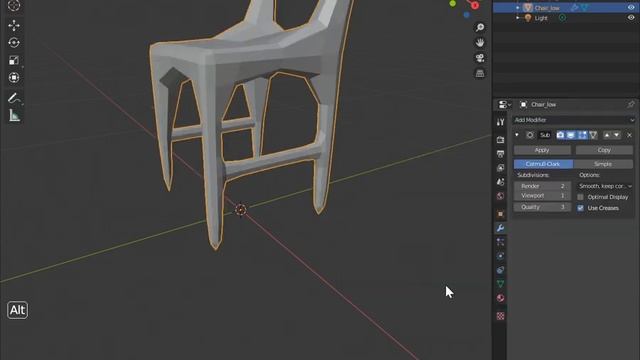
Task: Select the Cursor tool in the toolbar
Action: click(x=14, y=5)
